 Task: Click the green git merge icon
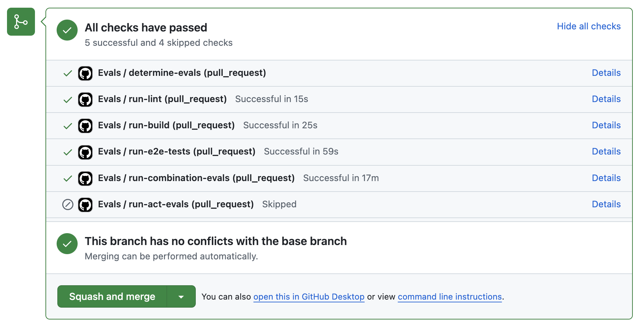[21, 22]
